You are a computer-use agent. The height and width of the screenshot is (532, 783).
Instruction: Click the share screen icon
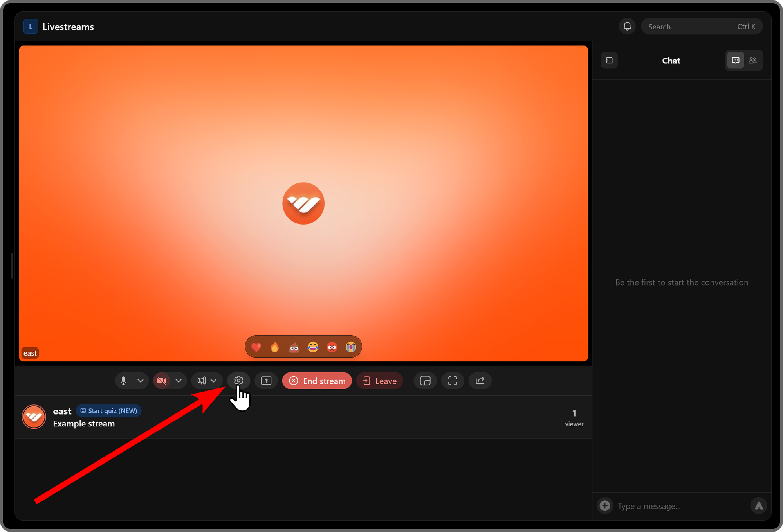(x=266, y=381)
